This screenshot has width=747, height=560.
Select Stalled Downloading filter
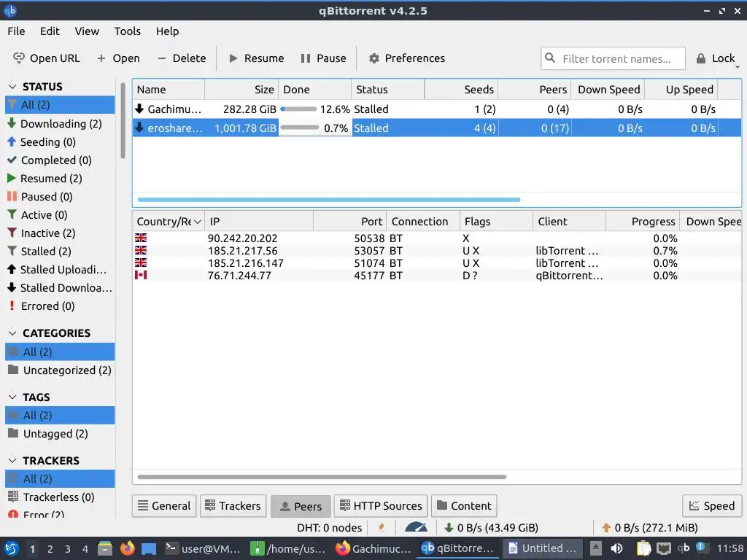60,288
